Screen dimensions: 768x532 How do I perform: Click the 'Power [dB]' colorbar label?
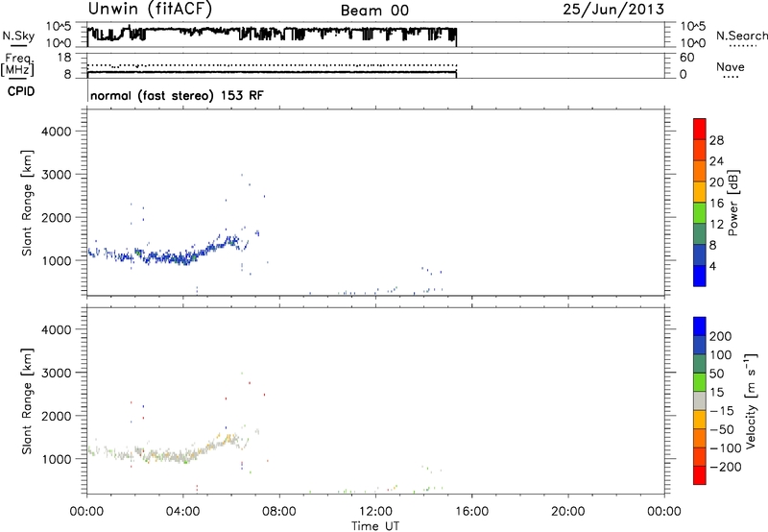tap(732, 203)
